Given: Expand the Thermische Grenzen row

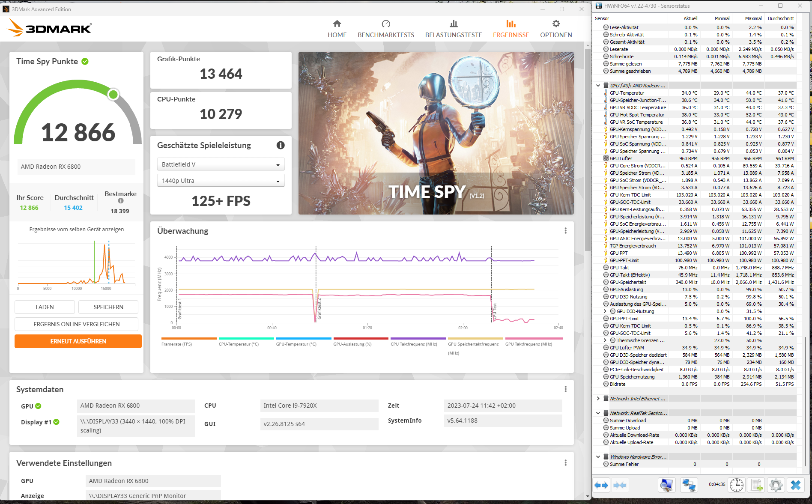Looking at the screenshot, I should [x=605, y=340].
